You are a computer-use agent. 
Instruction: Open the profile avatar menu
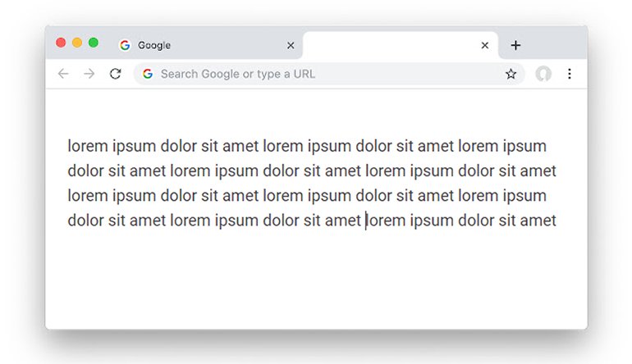(543, 74)
